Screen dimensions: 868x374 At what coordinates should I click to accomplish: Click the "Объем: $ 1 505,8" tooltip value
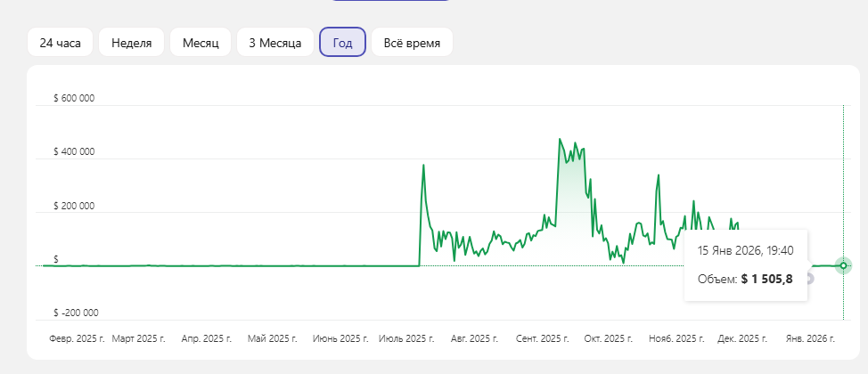[744, 280]
